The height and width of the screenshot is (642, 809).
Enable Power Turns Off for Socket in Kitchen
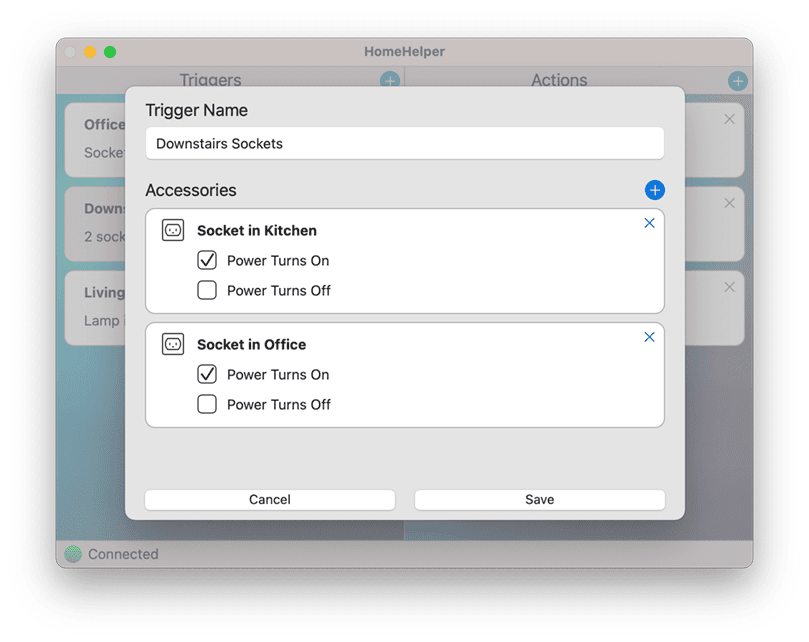coord(207,290)
